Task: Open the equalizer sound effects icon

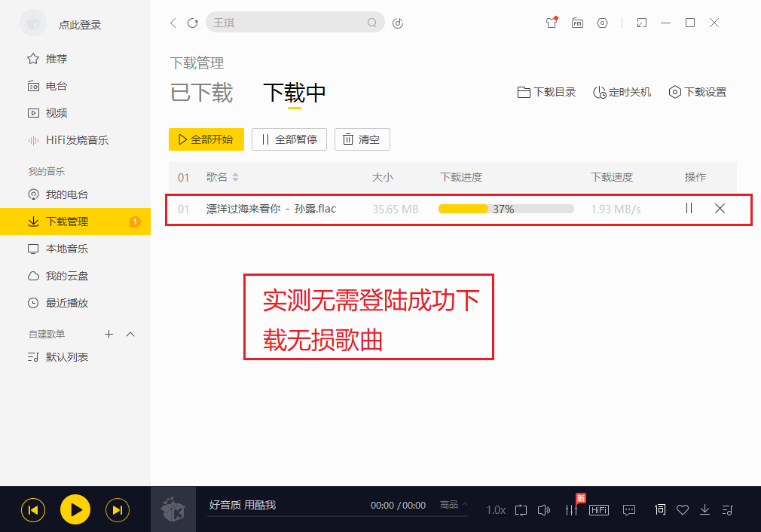Action: [x=572, y=510]
